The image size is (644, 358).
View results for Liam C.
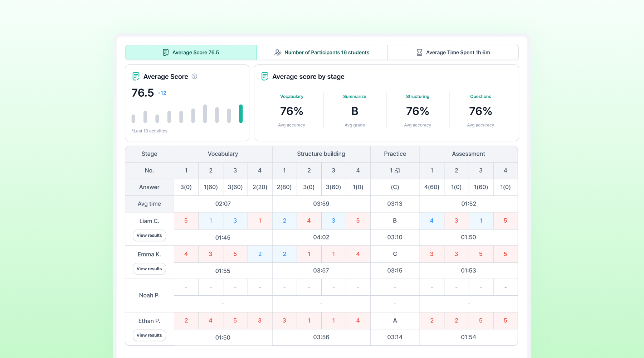click(149, 236)
